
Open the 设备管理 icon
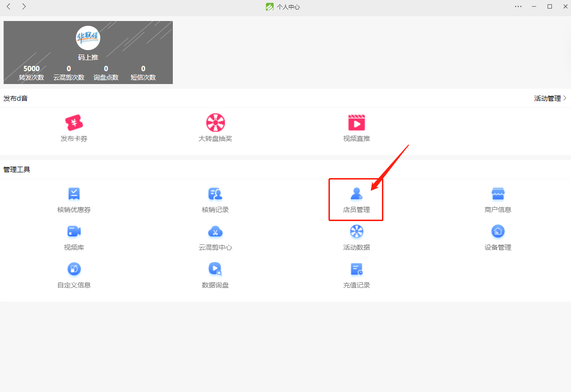498,232
